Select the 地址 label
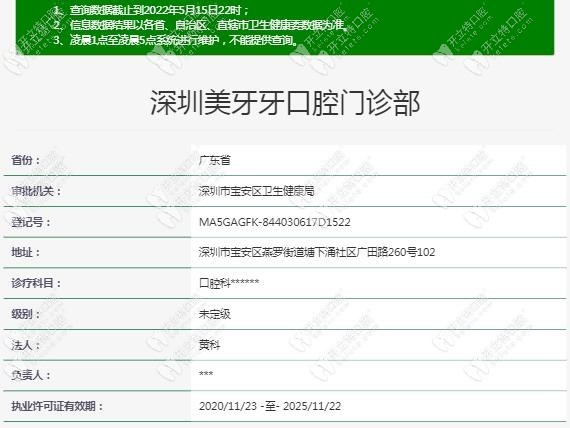This screenshot has width=570, height=428. [25, 252]
